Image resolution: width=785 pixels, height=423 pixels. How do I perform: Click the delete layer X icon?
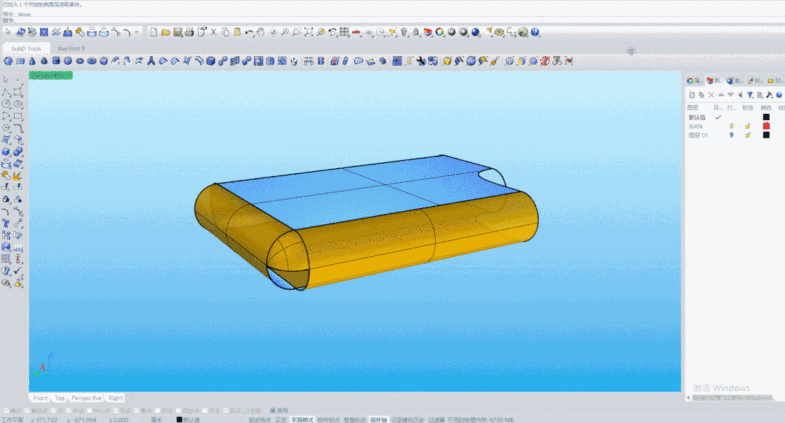(711, 94)
